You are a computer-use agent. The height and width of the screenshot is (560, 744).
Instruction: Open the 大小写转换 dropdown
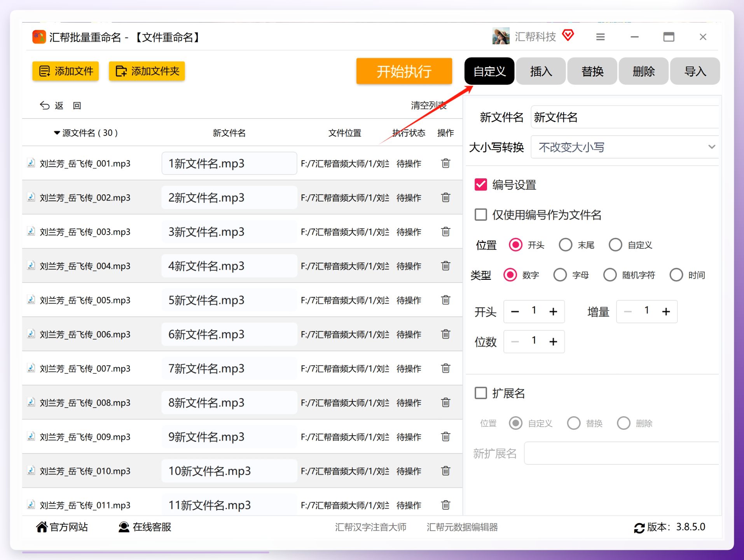(x=625, y=147)
